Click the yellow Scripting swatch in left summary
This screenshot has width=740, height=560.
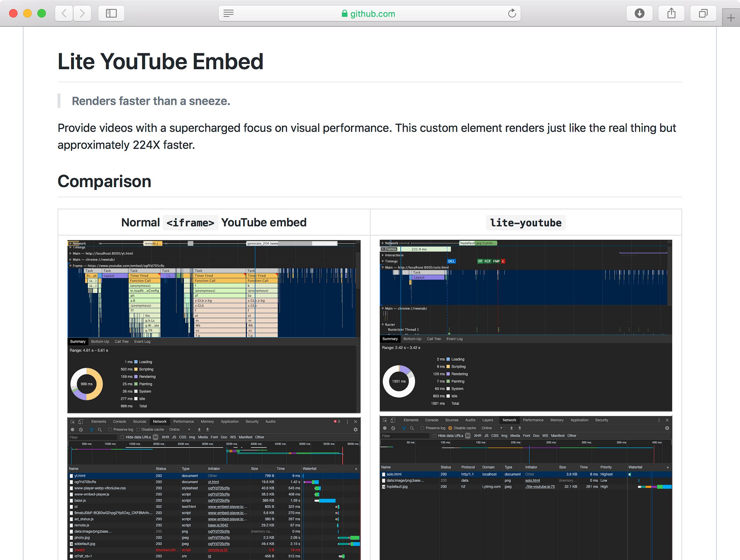pos(136,369)
